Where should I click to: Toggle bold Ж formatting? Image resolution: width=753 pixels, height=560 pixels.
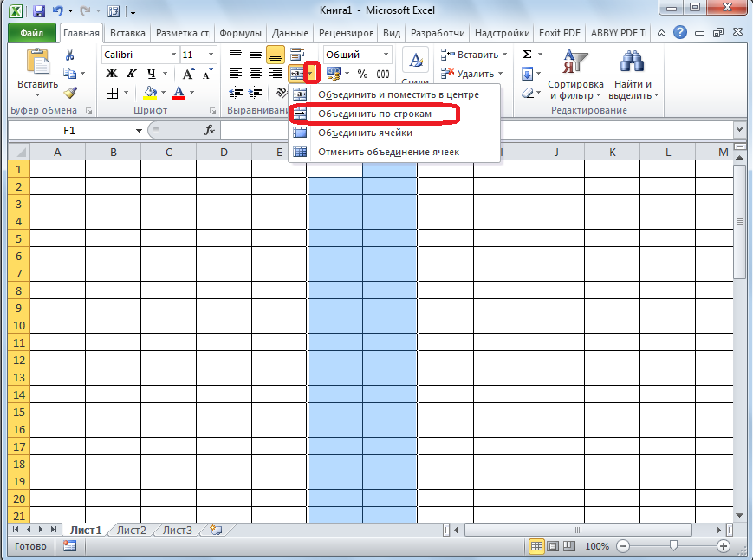pyautogui.click(x=111, y=74)
